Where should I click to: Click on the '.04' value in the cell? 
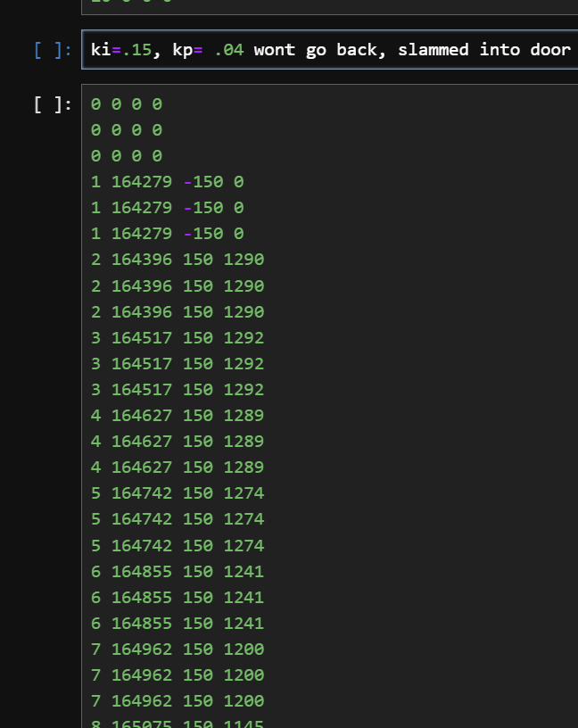click(x=228, y=50)
